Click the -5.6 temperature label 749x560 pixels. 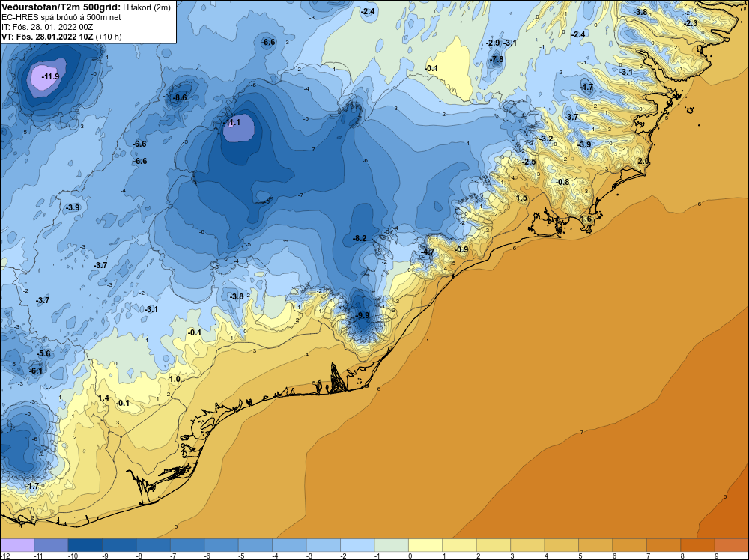click(43, 354)
